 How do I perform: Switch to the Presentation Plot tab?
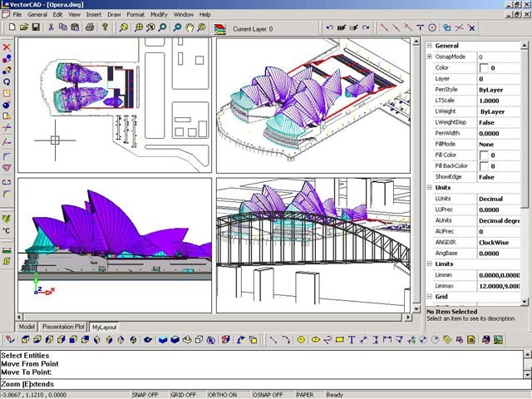63,327
